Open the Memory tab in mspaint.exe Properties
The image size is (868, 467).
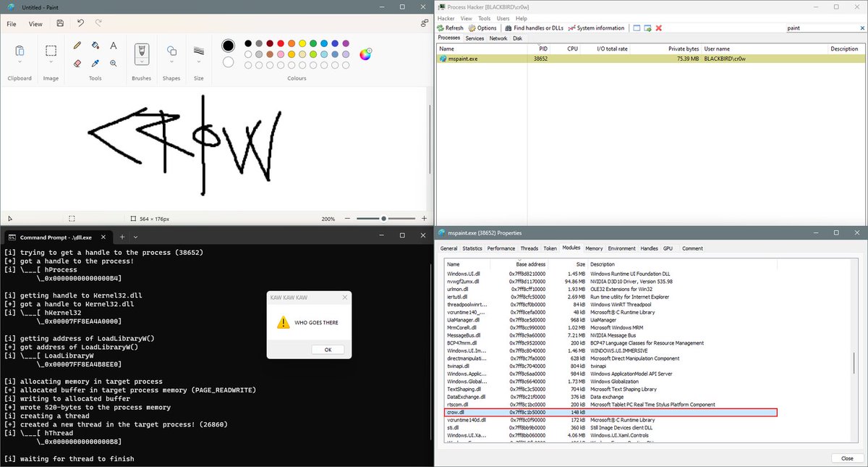point(594,248)
